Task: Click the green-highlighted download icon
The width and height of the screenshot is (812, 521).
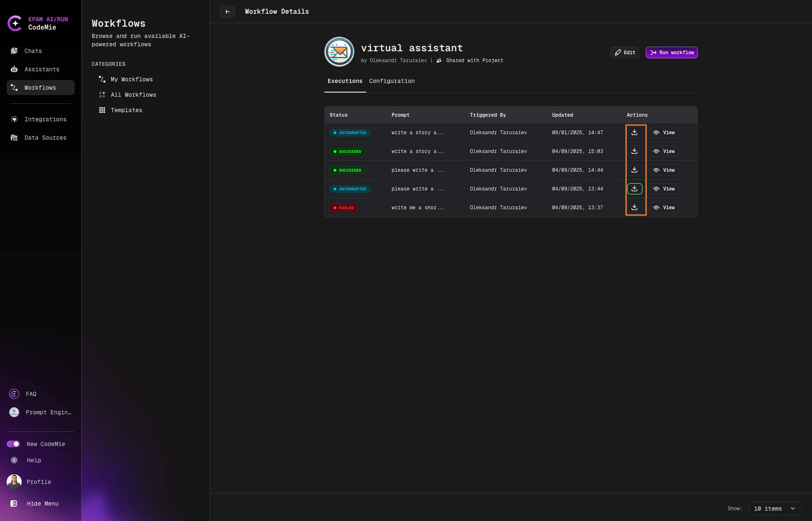Action: coord(634,189)
